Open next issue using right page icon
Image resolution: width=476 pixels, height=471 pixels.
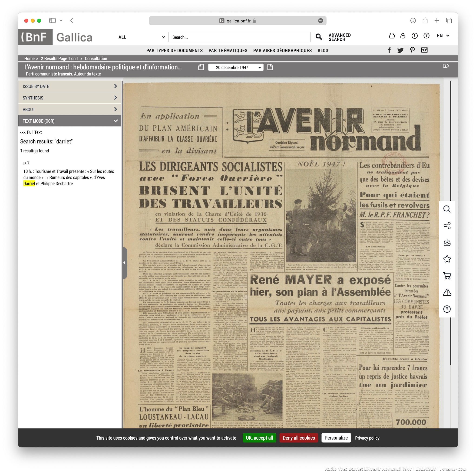pyautogui.click(x=270, y=67)
